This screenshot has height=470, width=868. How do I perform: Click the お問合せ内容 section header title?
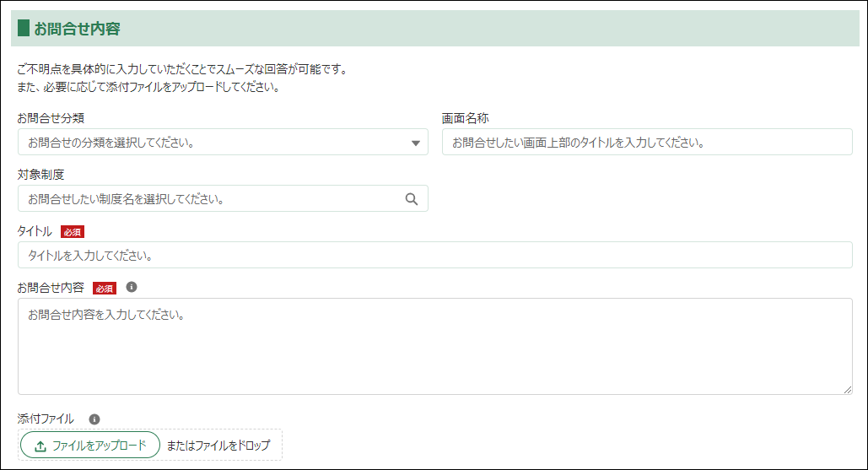pos(78,29)
